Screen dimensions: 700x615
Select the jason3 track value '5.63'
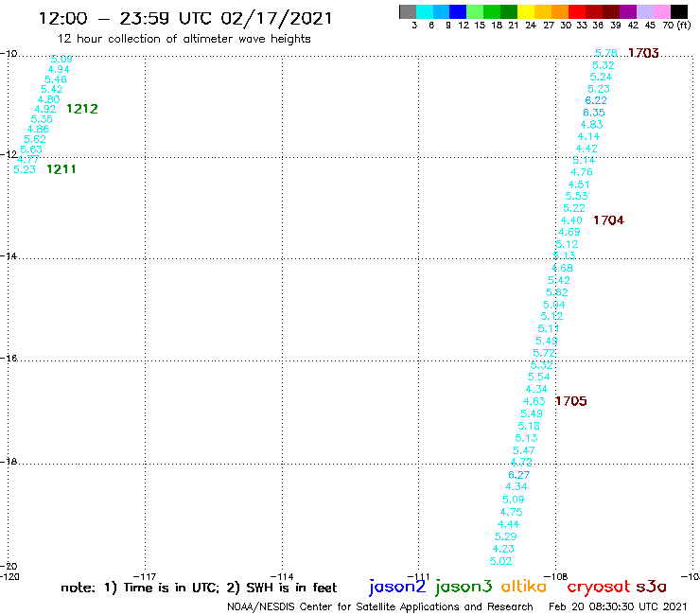(x=31, y=149)
